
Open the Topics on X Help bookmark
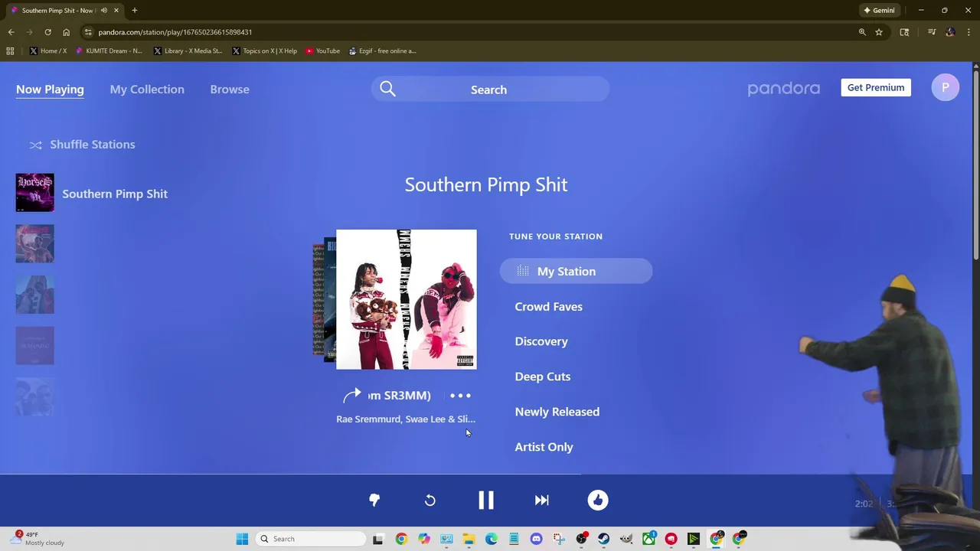pyautogui.click(x=264, y=51)
